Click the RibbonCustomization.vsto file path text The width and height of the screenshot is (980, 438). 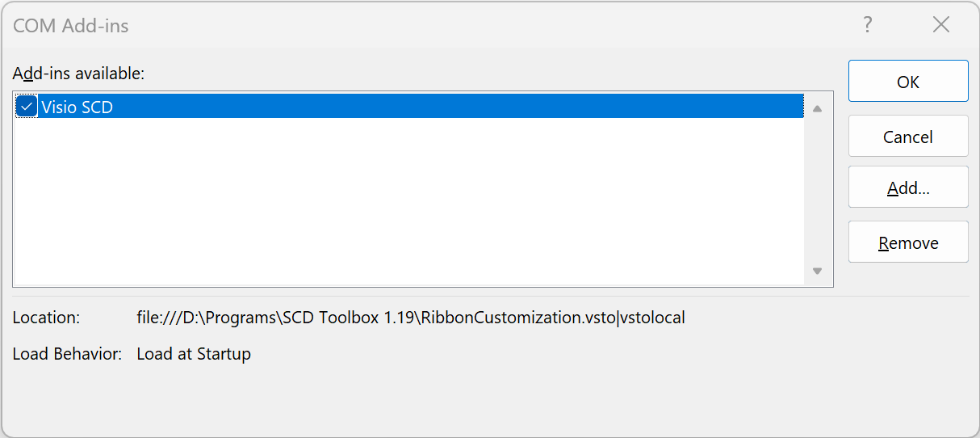tap(411, 318)
